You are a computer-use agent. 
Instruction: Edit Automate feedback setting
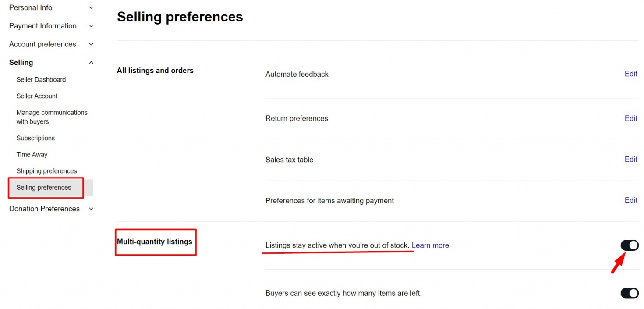630,74
